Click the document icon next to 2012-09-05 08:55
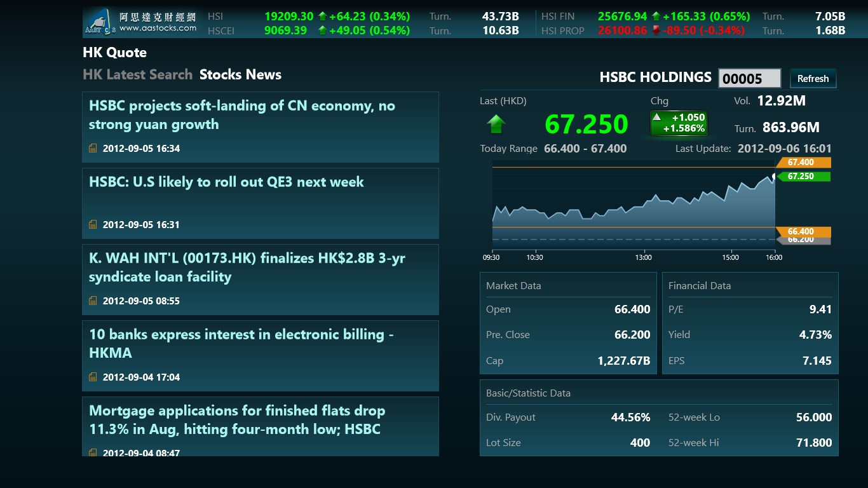The height and width of the screenshot is (488, 868). 93,301
